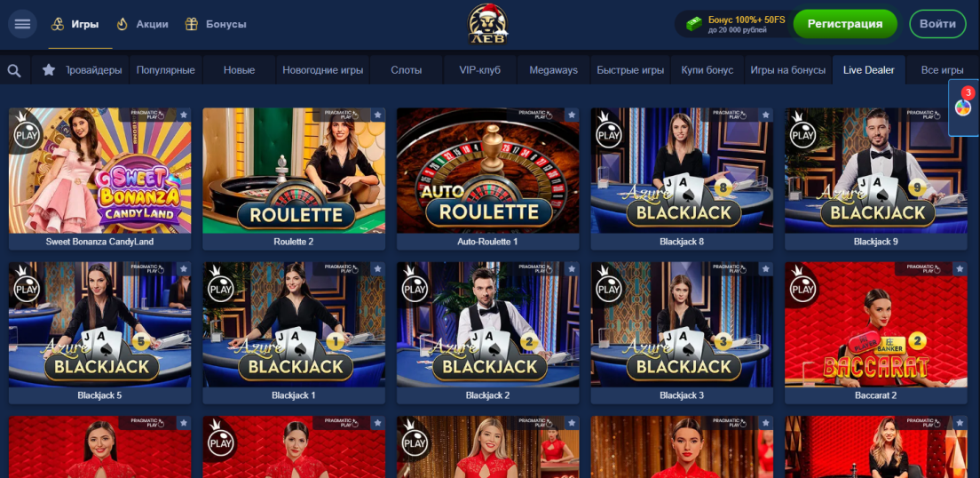
Task: Select the Слоты category tab
Action: [407, 70]
